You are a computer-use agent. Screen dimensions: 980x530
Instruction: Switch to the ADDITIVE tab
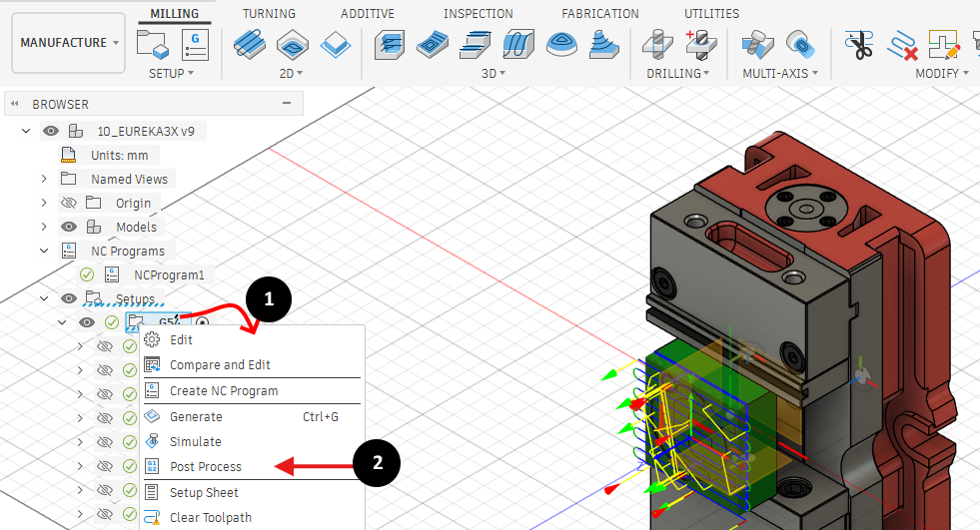click(x=368, y=13)
